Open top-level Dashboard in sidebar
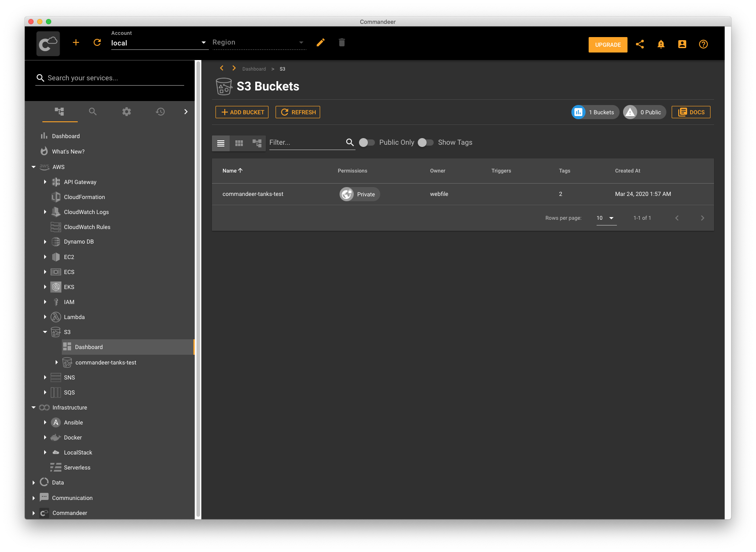Screen dimensions: 756x552 [66, 136]
